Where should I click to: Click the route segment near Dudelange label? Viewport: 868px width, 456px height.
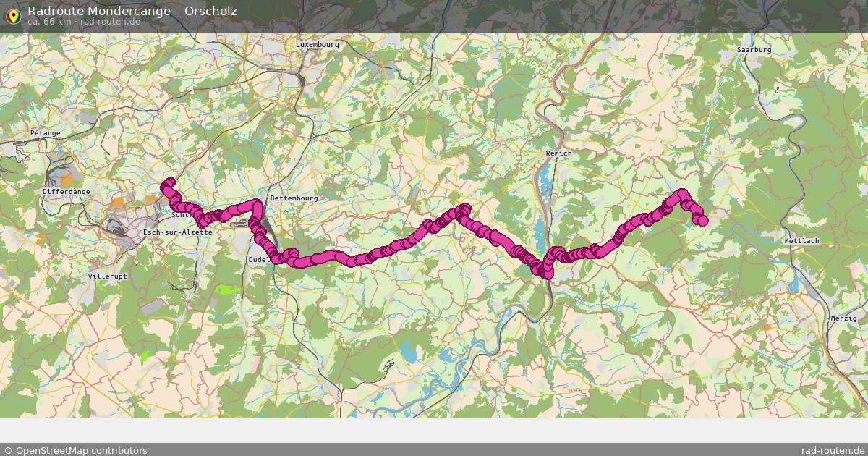[x=276, y=257]
